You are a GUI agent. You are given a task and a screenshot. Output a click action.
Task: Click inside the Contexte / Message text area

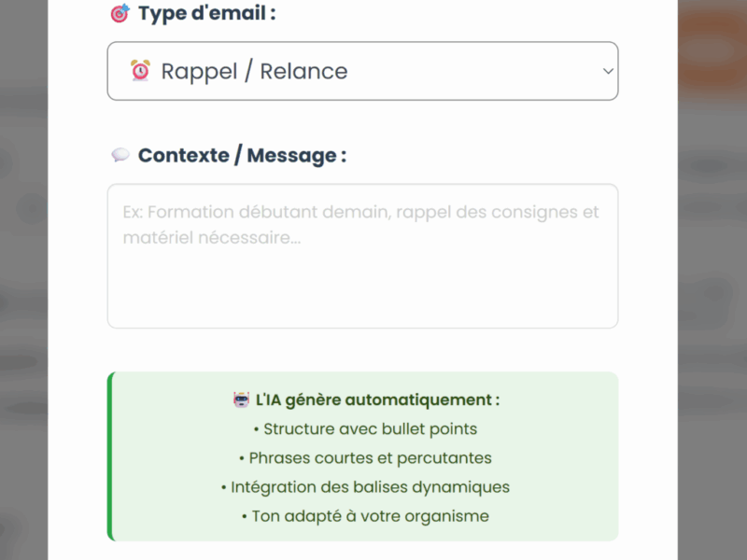click(x=362, y=252)
